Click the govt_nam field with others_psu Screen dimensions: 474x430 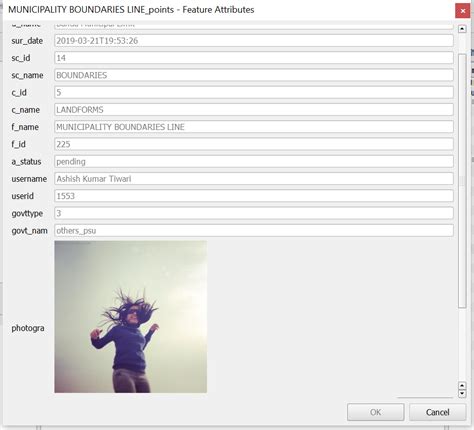(x=254, y=231)
